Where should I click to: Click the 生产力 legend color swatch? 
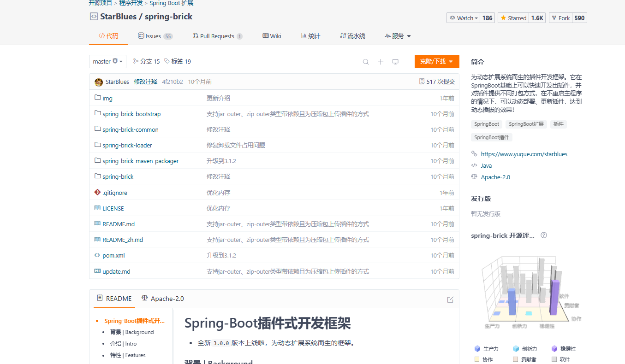click(x=477, y=349)
